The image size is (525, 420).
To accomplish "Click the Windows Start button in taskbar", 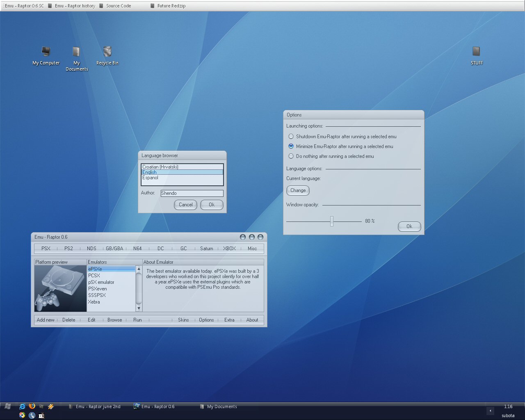I will [x=8, y=406].
